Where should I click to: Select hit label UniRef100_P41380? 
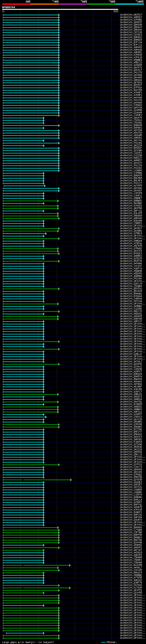tap(131, 279)
